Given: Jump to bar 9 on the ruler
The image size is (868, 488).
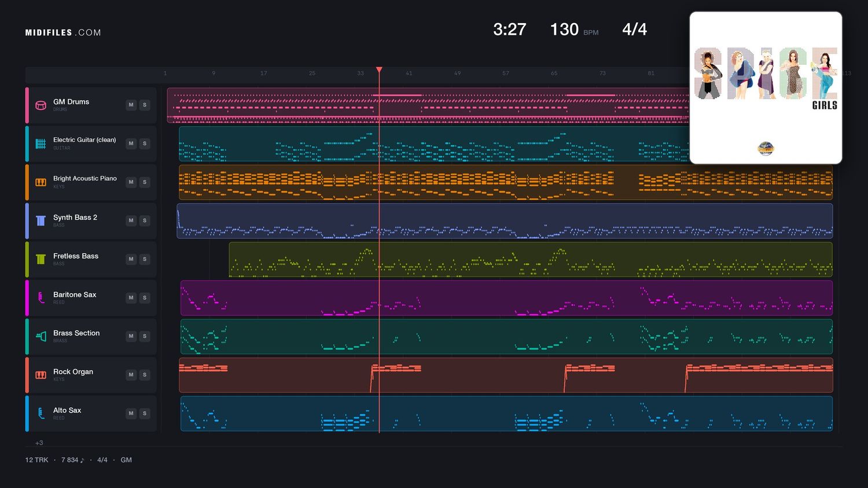Looking at the screenshot, I should [x=214, y=73].
